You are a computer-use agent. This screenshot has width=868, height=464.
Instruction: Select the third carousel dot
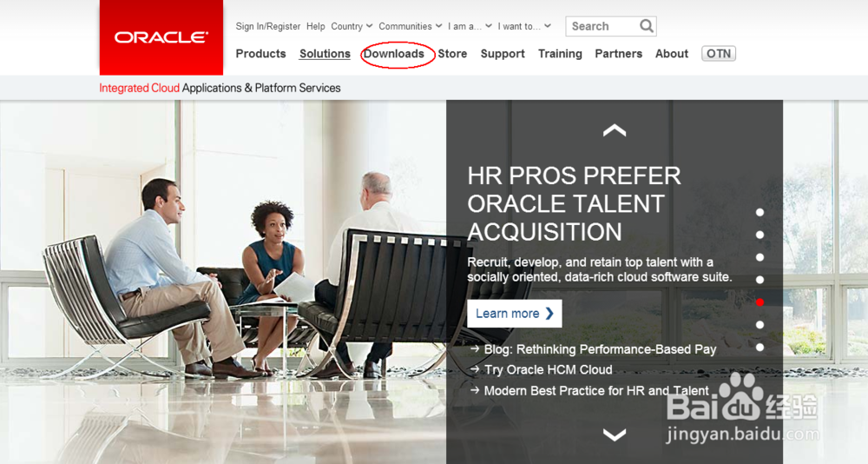coord(760,257)
